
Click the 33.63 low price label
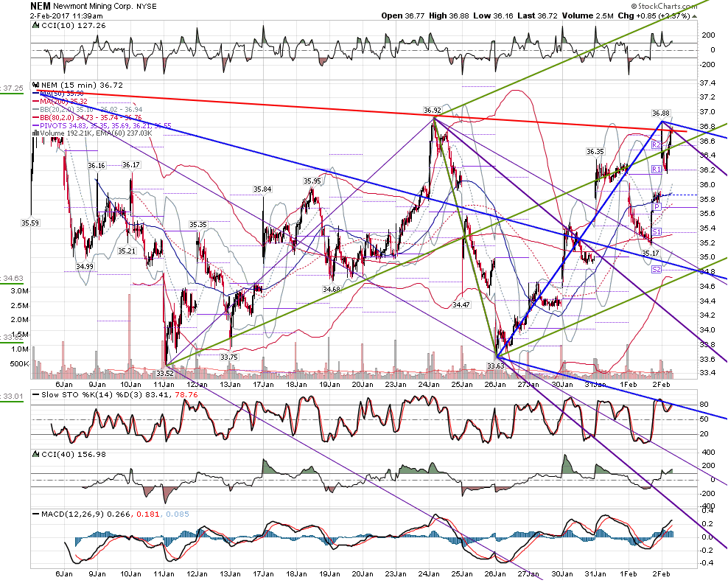[x=495, y=366]
